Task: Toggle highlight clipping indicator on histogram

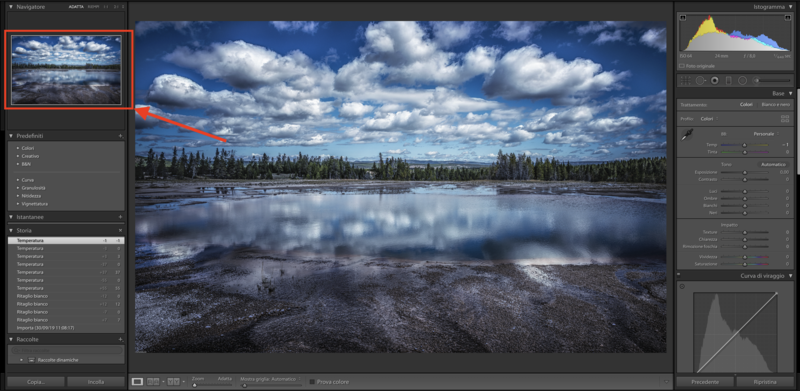Action: click(788, 18)
